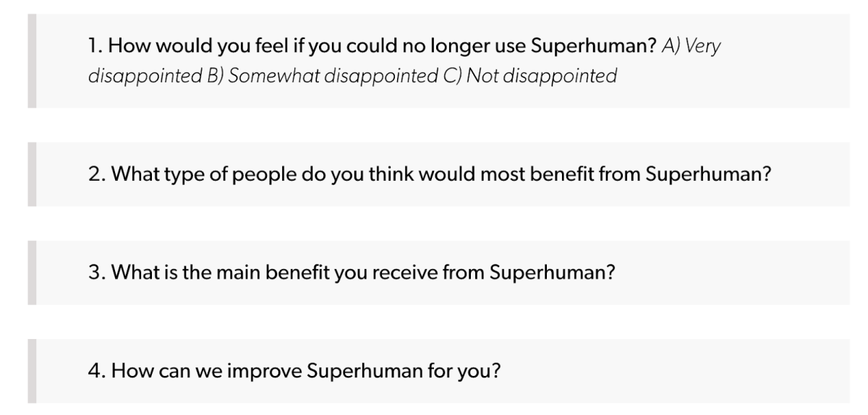Screen dimensions: 868x415
Task: Click the gray quote bar beside question 1
Action: point(32,61)
